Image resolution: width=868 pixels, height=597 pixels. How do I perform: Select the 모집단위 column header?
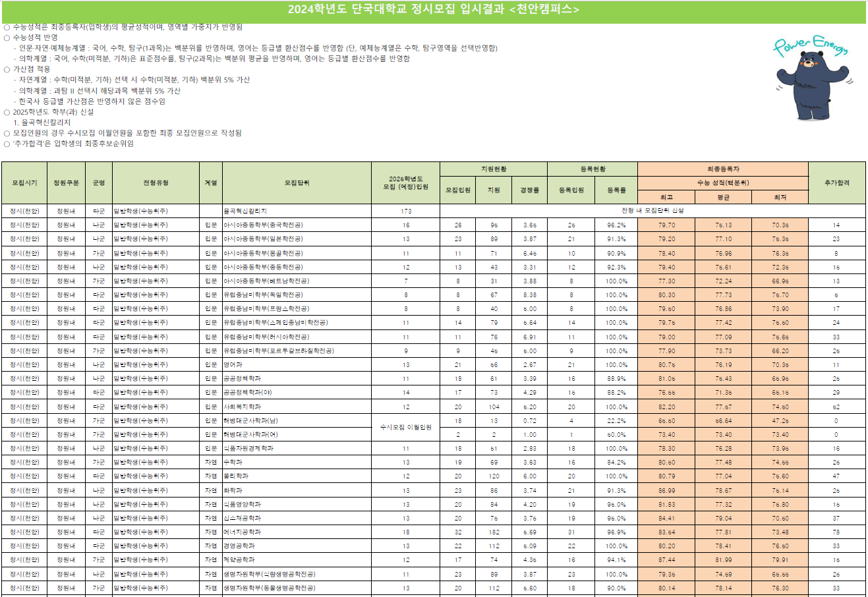297,183
